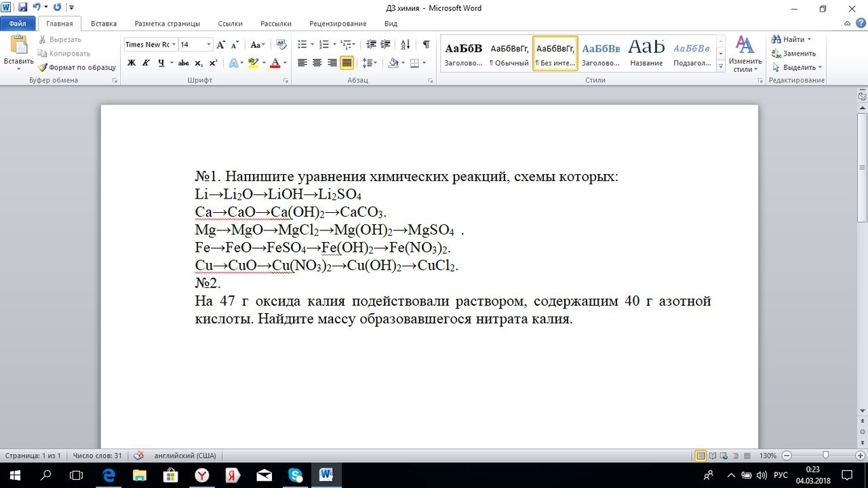This screenshot has height=488, width=868.
Task: Apply subscript formatting
Action: click(199, 63)
